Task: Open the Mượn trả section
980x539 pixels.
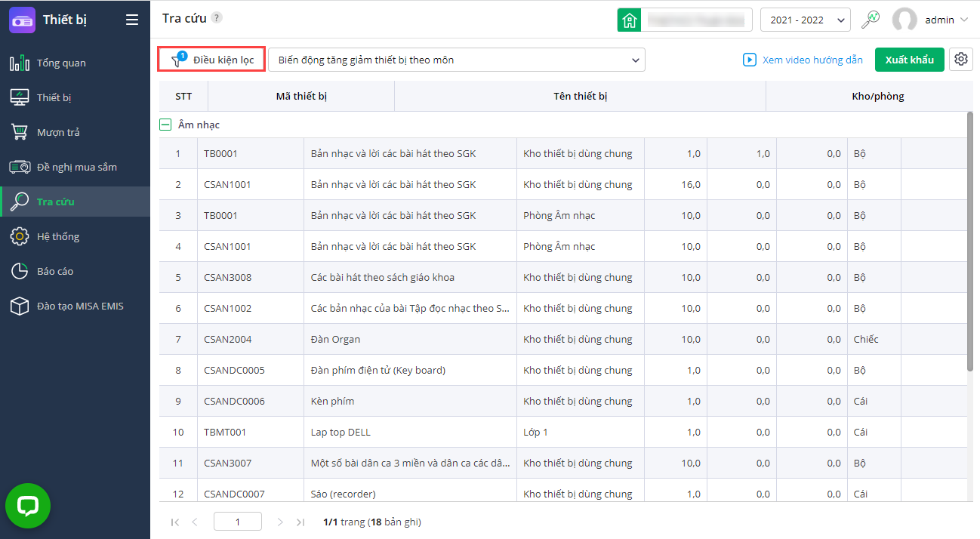Action: 75,132
